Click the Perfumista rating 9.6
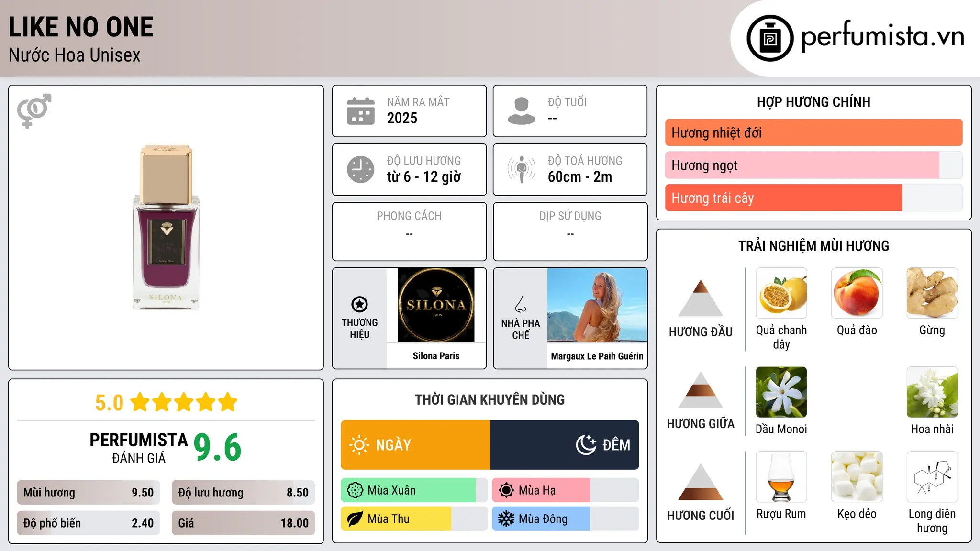980x551 pixels. pos(218,447)
